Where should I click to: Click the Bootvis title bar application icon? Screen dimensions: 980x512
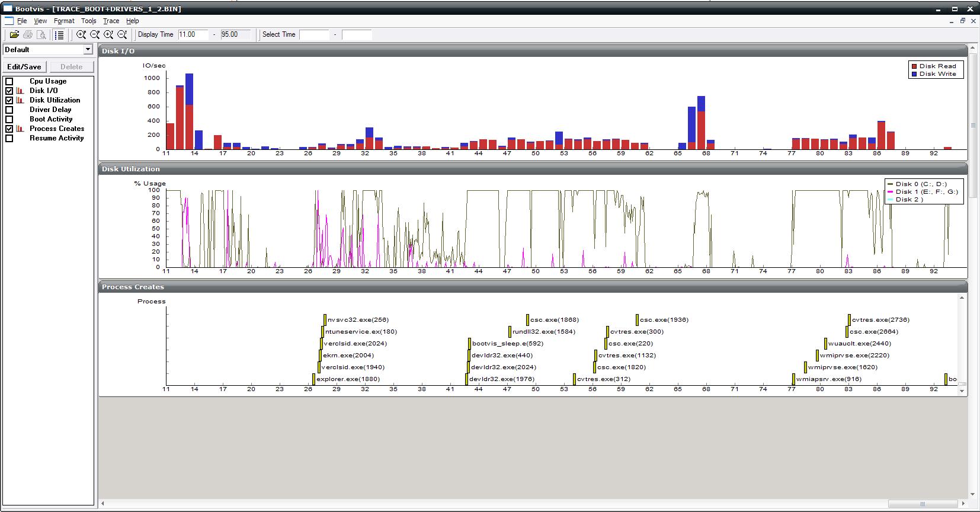coord(8,8)
